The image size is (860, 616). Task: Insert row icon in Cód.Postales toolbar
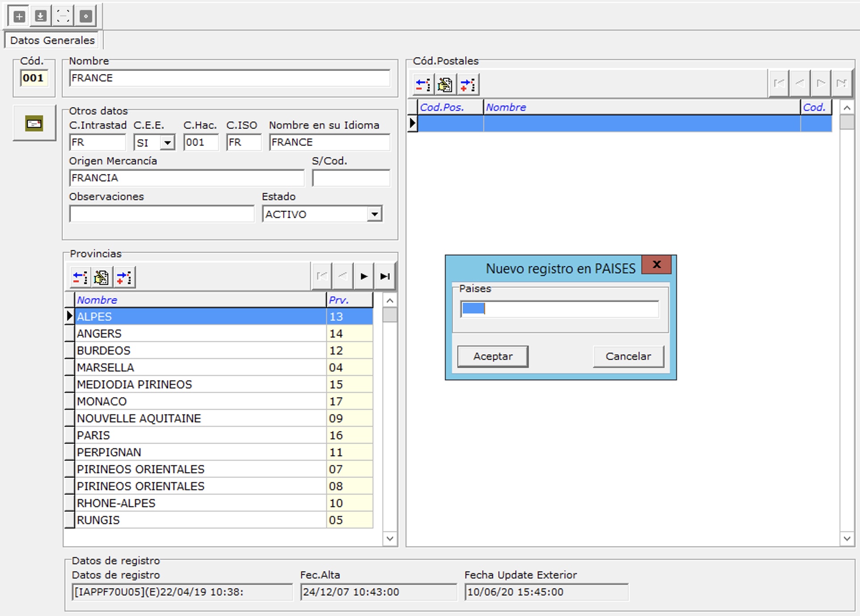tap(468, 84)
